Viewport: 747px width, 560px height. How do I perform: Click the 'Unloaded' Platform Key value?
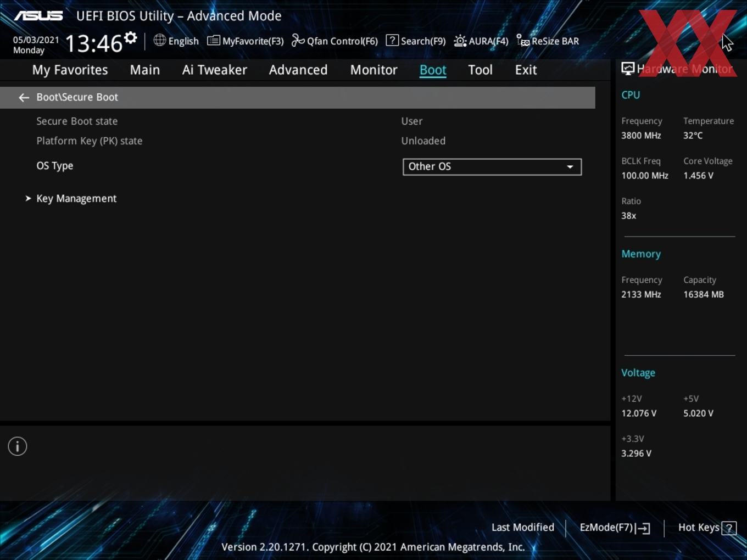tap(423, 141)
